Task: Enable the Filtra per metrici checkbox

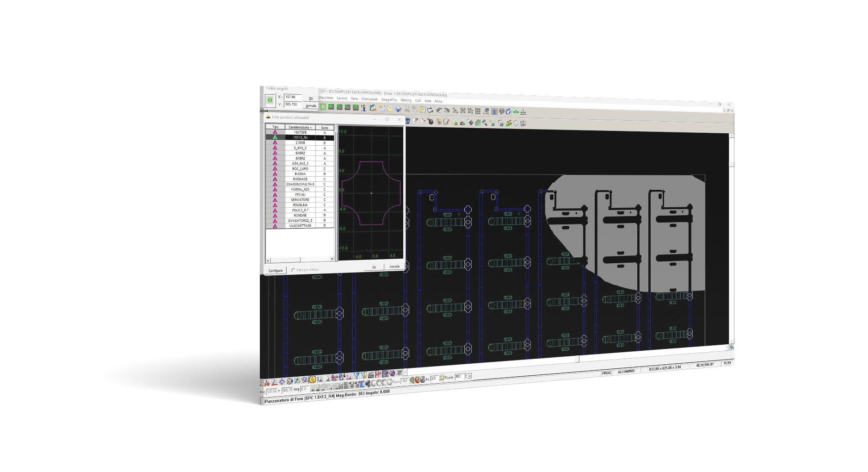Action: click(x=293, y=270)
